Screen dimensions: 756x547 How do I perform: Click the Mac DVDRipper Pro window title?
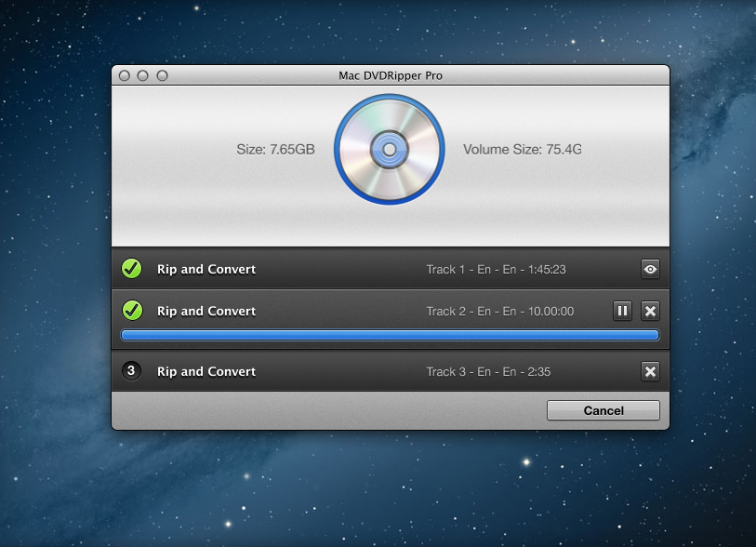(x=391, y=75)
